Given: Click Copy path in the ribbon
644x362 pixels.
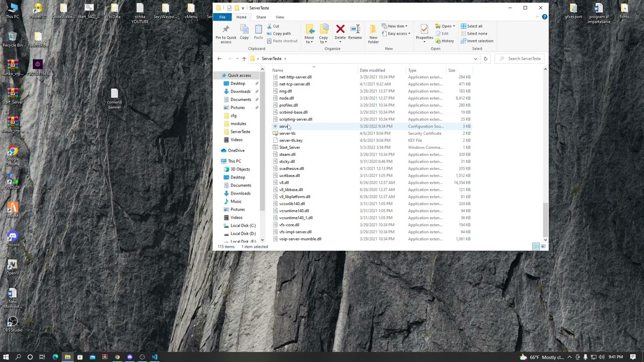Looking at the screenshot, I should pyautogui.click(x=279, y=34).
